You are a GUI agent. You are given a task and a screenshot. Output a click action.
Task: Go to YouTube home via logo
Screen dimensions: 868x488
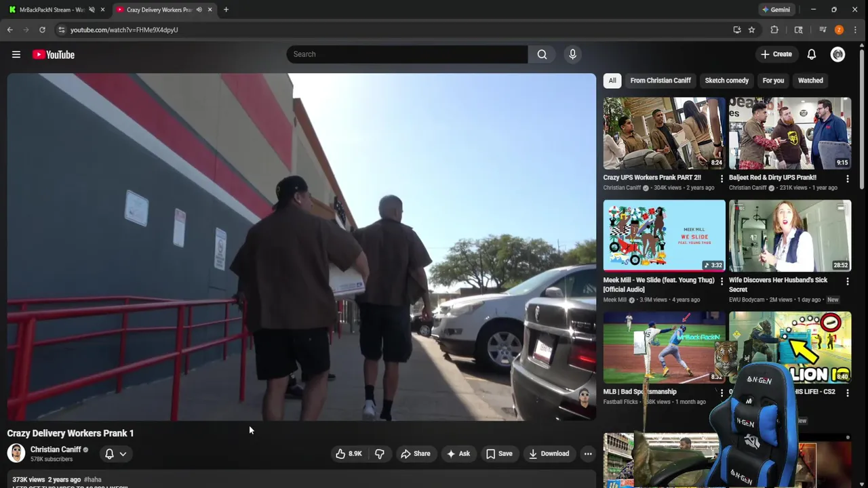tap(54, 54)
